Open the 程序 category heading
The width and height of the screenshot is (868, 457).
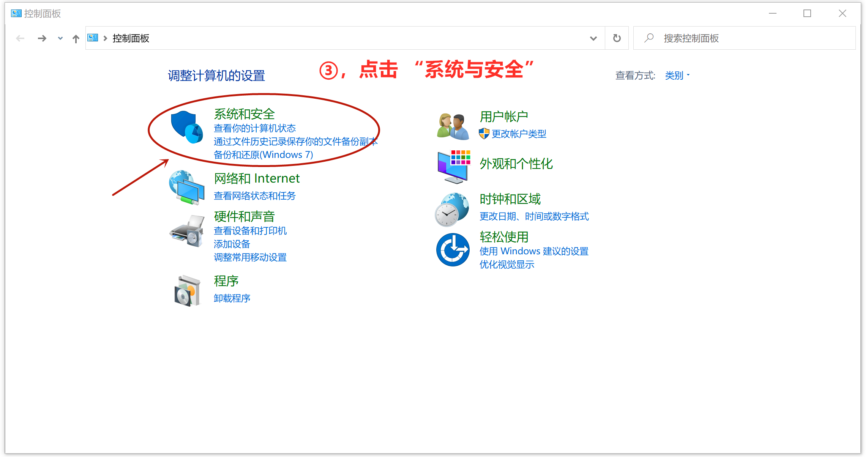[226, 281]
